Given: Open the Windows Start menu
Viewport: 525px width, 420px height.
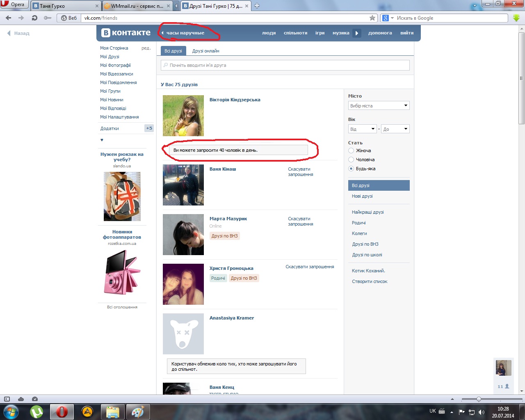Looking at the screenshot, I should pos(11,411).
